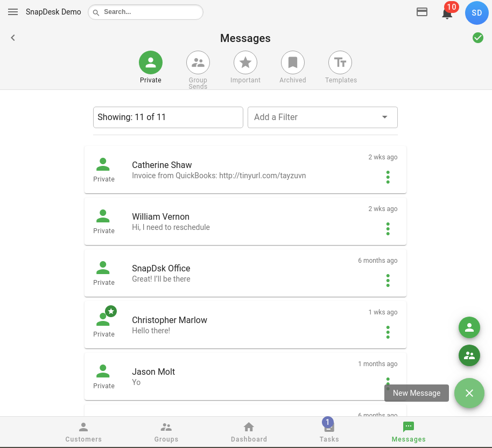The image size is (492, 448).
Task: Go to Dashboard in bottom navigation
Action: (x=249, y=432)
